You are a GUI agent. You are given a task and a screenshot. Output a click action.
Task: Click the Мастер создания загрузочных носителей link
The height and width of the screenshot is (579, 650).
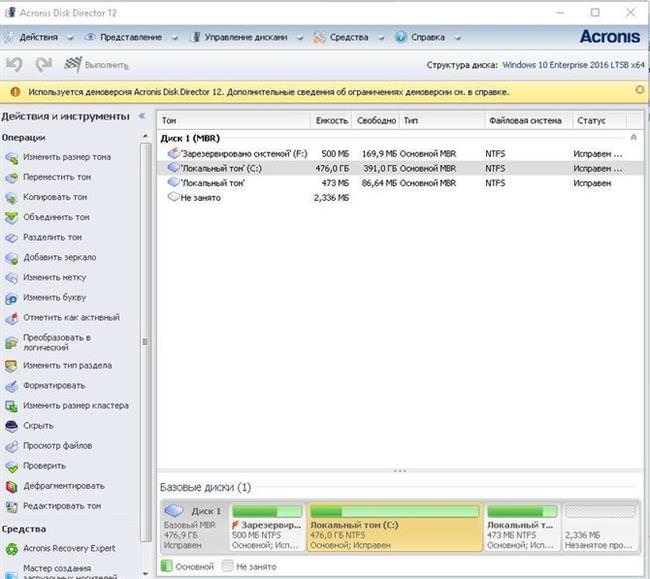(x=70, y=572)
